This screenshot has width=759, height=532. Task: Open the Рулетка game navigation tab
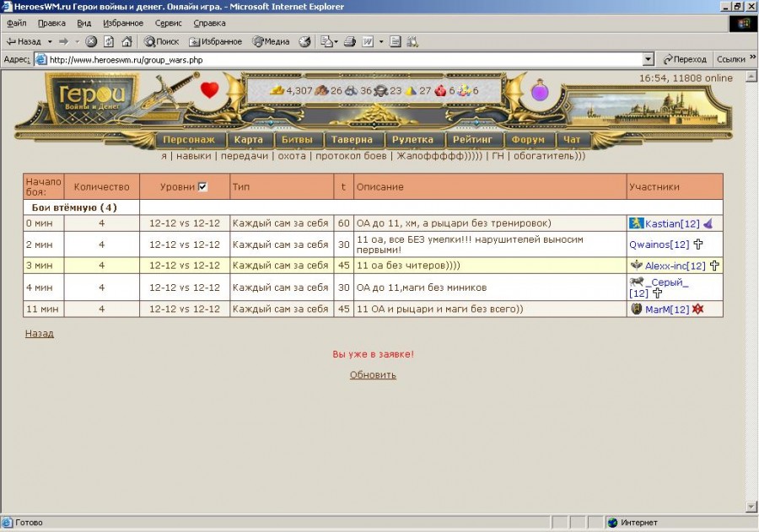pyautogui.click(x=413, y=140)
